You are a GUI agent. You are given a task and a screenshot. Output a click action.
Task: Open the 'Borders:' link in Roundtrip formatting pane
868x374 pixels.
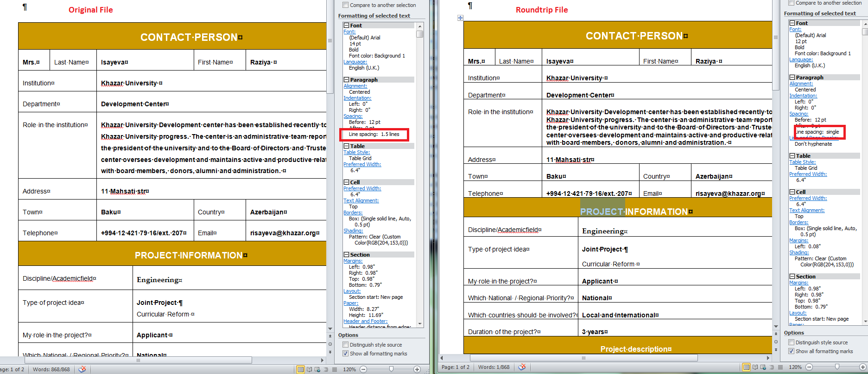pos(798,222)
